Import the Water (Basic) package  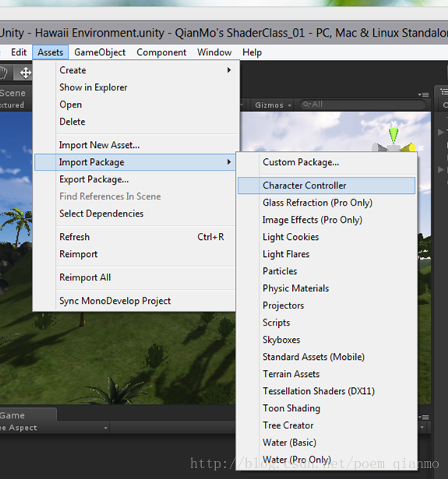click(x=326, y=442)
